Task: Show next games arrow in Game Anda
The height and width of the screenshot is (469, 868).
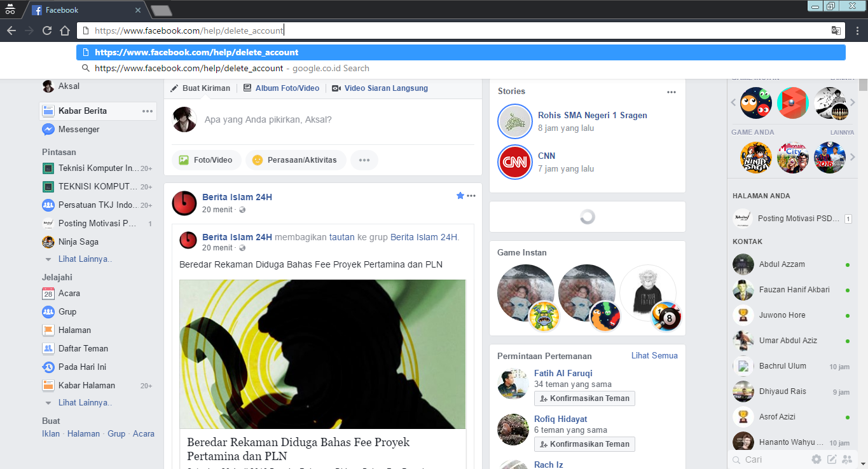Action: (x=853, y=157)
